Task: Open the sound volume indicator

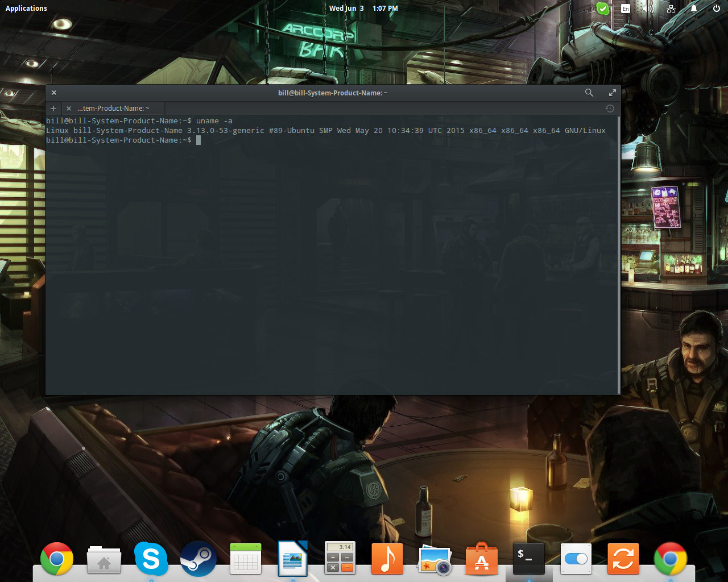Action: point(648,9)
